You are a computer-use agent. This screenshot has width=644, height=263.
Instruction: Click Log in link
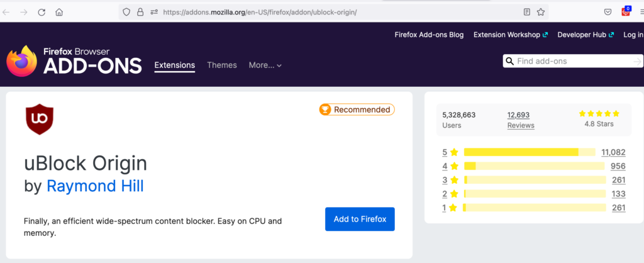633,35
